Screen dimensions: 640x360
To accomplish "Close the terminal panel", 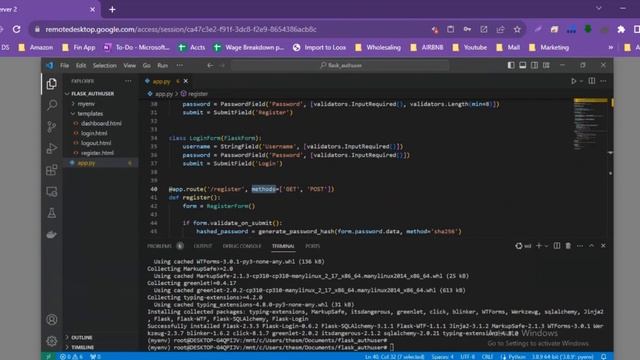I will [603, 246].
